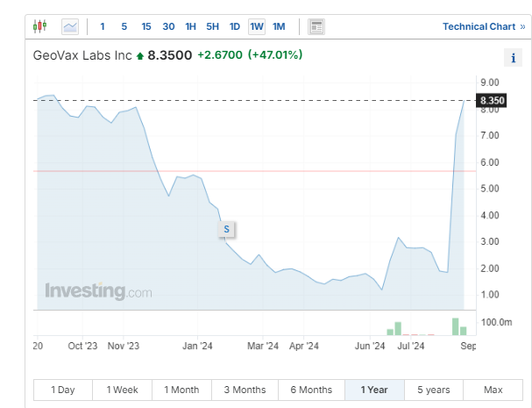Switch to the 6 Months range
The height and width of the screenshot is (408, 532).
coord(311,390)
